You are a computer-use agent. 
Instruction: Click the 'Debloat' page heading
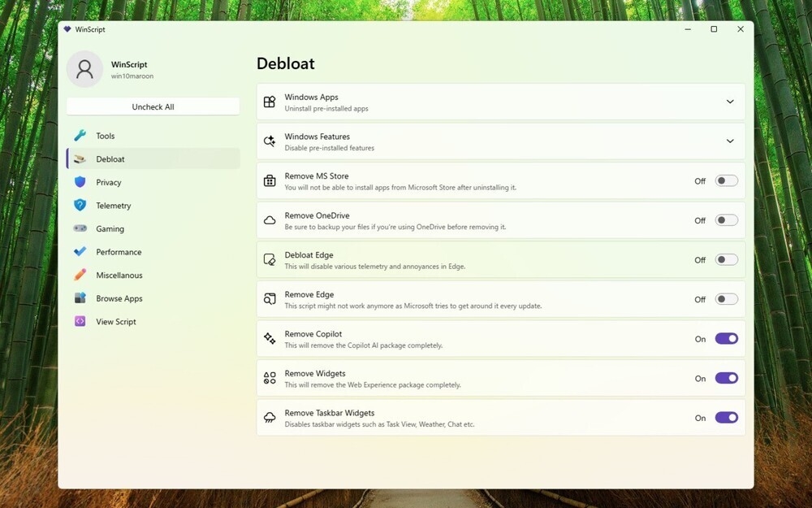[286, 63]
